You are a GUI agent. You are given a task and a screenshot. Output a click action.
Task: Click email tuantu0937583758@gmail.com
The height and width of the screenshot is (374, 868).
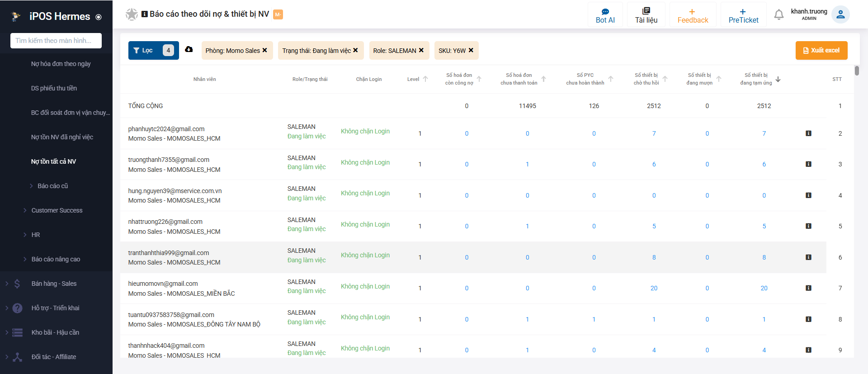pos(171,315)
